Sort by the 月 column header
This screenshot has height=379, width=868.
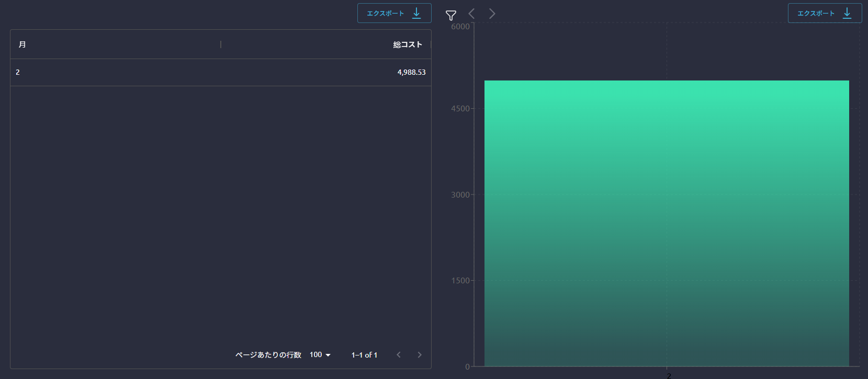tap(22, 44)
